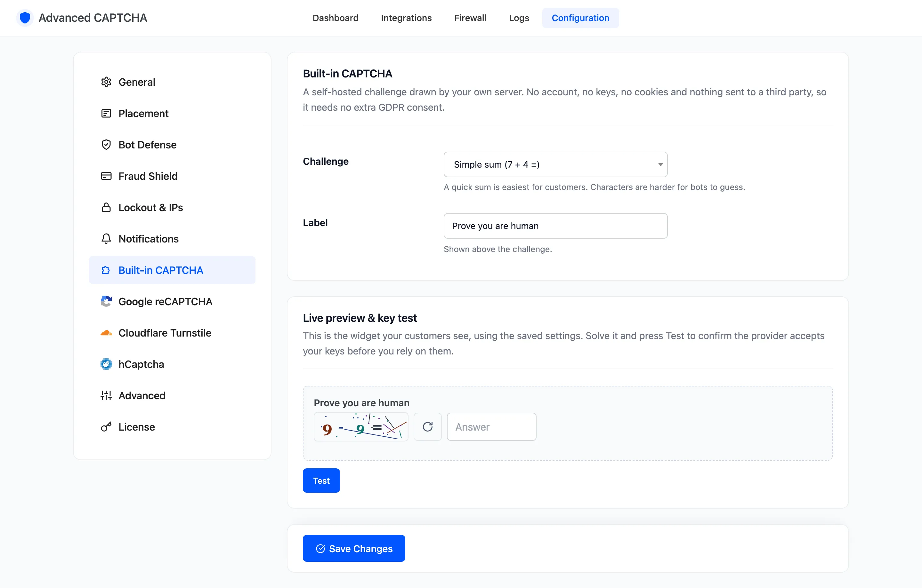Click the Notifications bell icon

pos(106,239)
